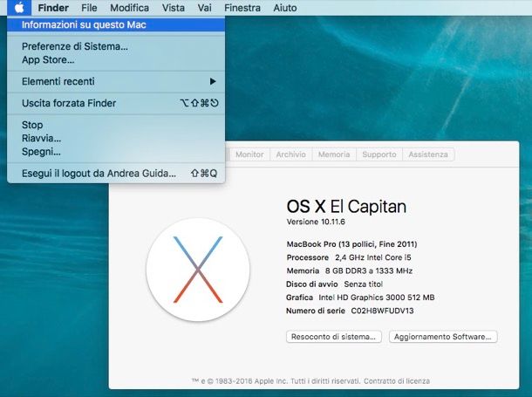Switch to the Archivio tab
The image size is (532, 397).
click(x=291, y=154)
